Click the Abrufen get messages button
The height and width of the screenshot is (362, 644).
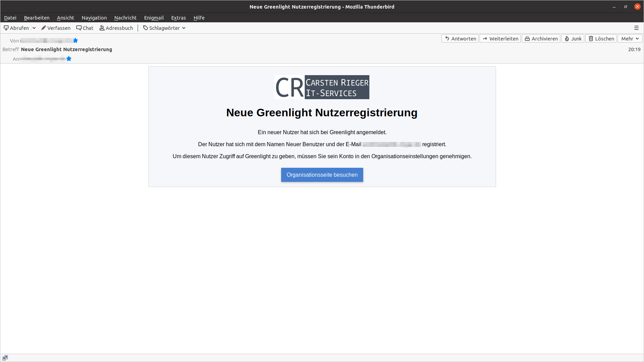(x=16, y=28)
